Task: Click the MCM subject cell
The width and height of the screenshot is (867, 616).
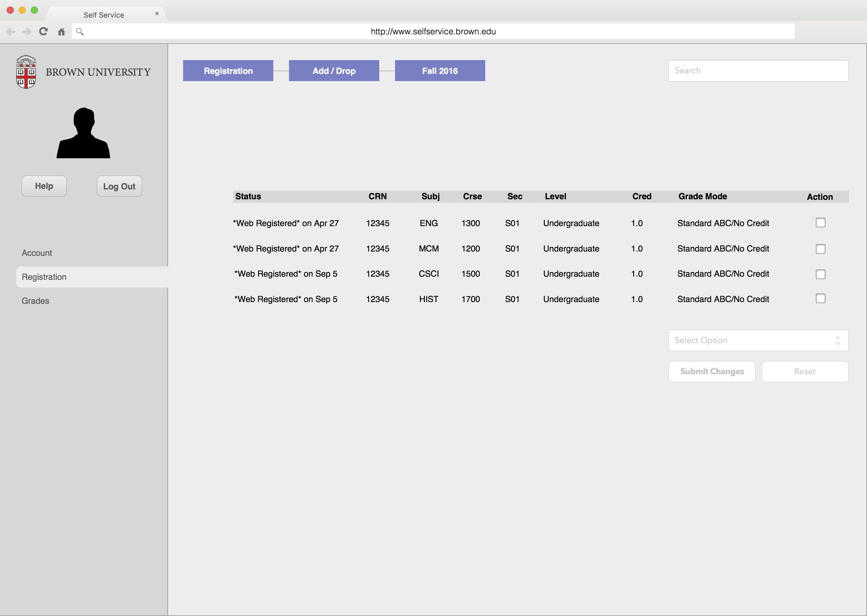Action: [429, 249]
